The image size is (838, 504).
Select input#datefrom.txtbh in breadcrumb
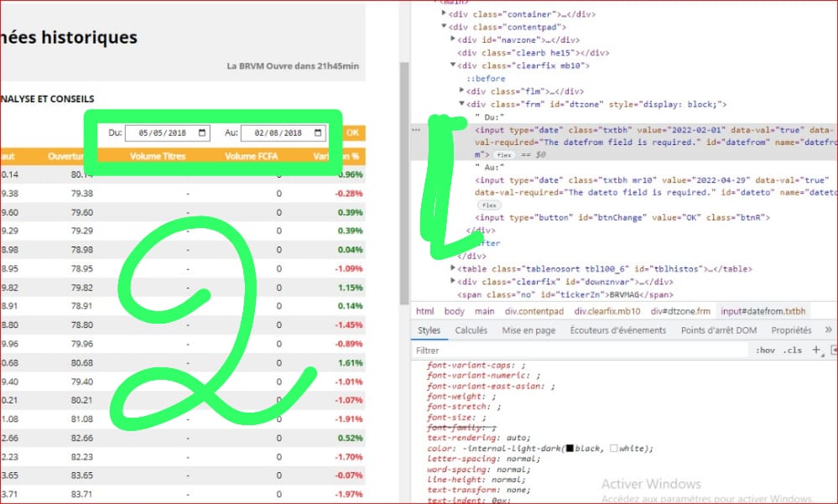[x=763, y=311]
